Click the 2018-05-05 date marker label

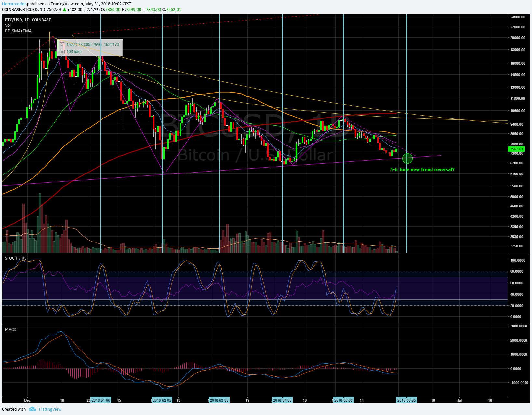pos(343,400)
